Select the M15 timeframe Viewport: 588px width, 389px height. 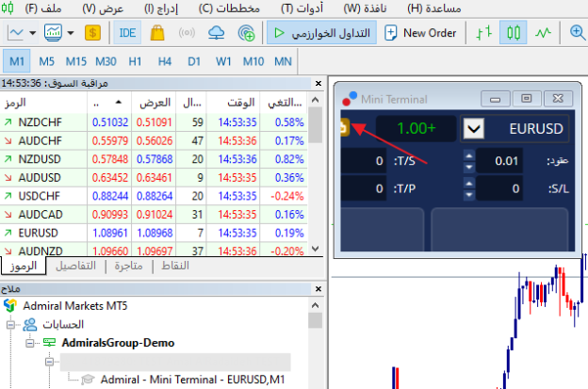(x=76, y=61)
